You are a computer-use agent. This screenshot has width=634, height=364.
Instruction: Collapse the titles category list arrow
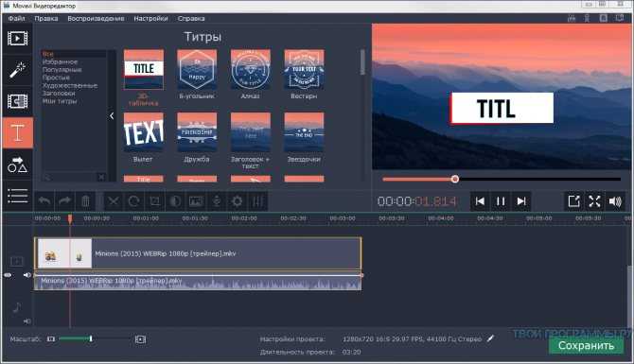pos(112,116)
